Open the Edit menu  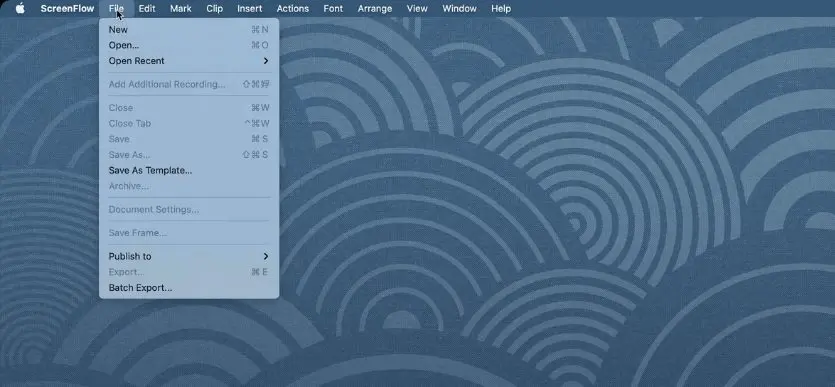tap(147, 9)
